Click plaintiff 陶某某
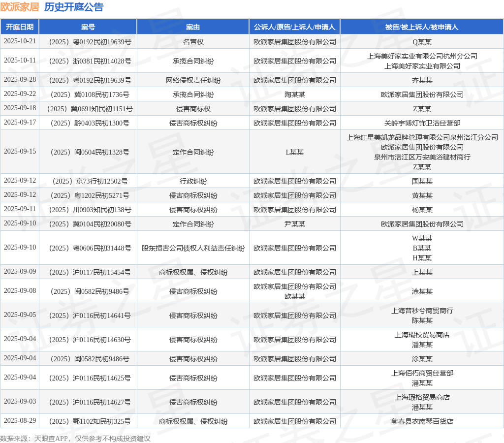504x443 pixels. tap(294, 95)
